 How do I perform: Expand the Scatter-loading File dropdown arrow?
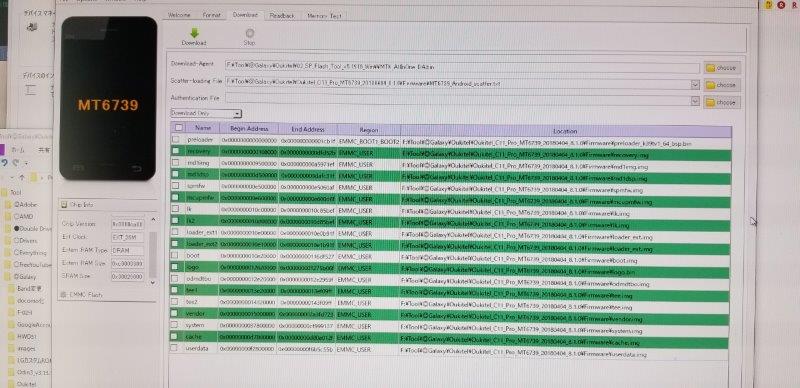[x=695, y=84]
